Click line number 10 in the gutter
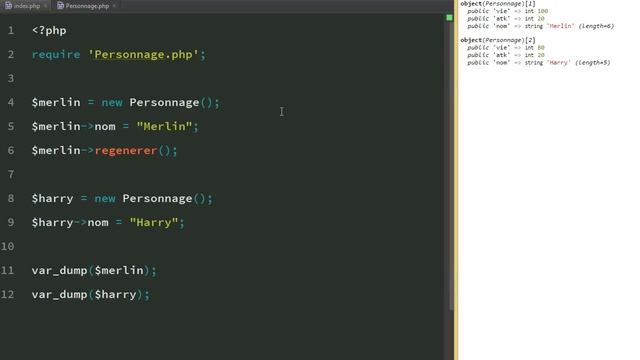 7,247
